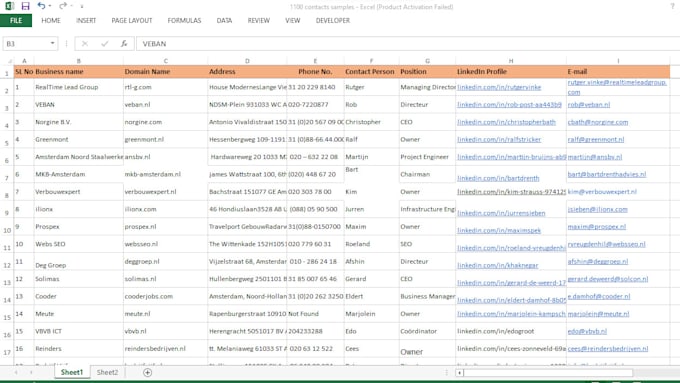
Task: Click the Select All corner triangle
Action: pos(9,61)
